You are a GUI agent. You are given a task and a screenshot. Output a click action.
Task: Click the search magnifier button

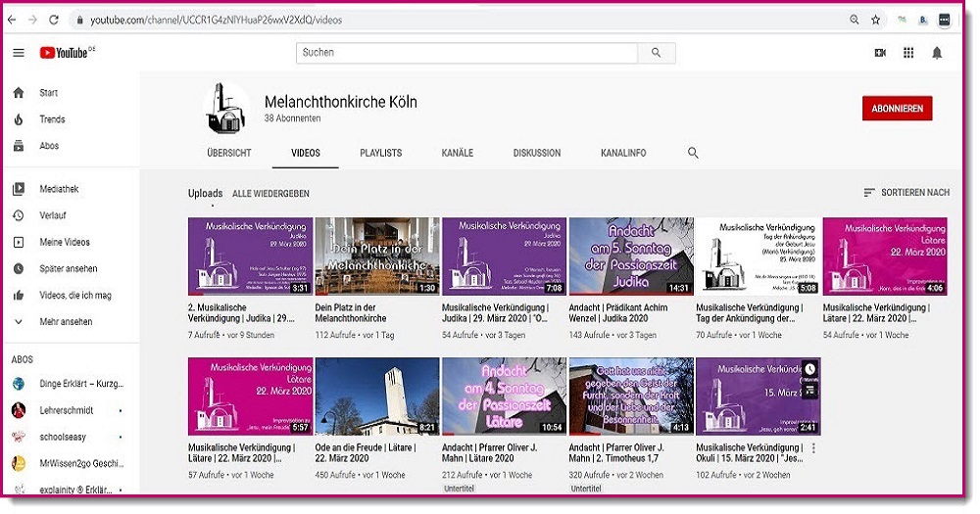[656, 53]
